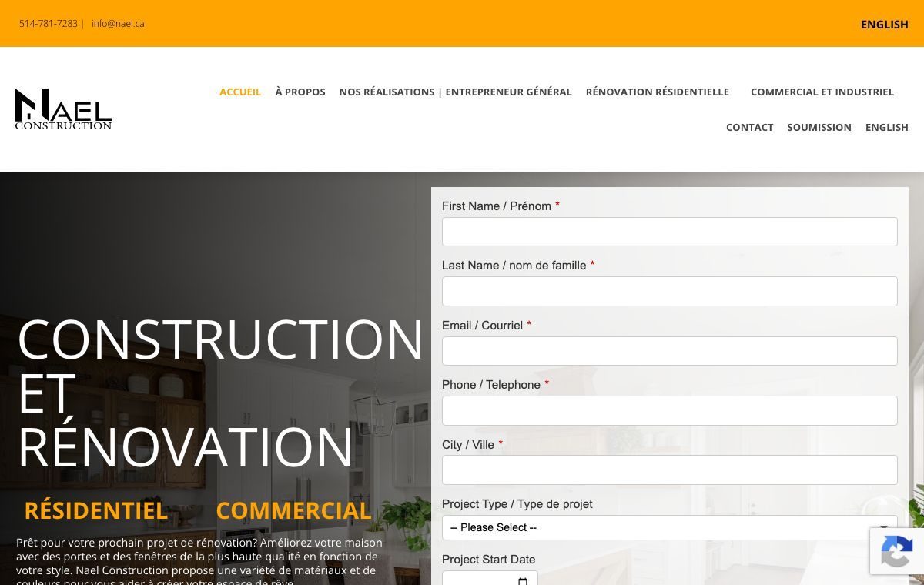Open Nos Réalisations | Entrepreneur Général menu

(455, 92)
